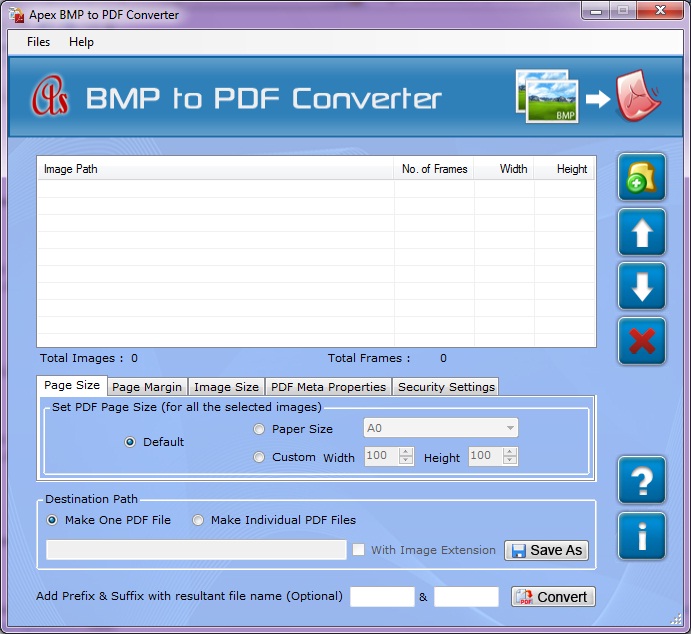
Task: Click the Height column header in list
Action: (x=565, y=168)
